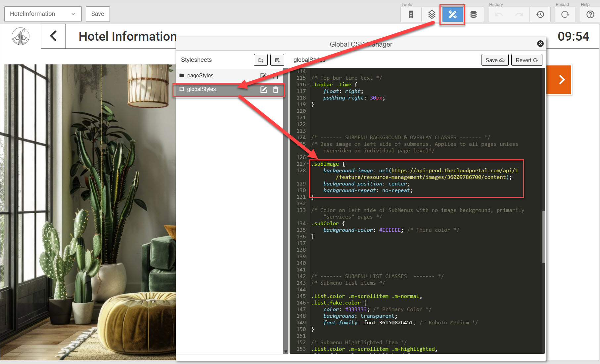
Task: Open the version history clock icon
Action: click(x=540, y=15)
